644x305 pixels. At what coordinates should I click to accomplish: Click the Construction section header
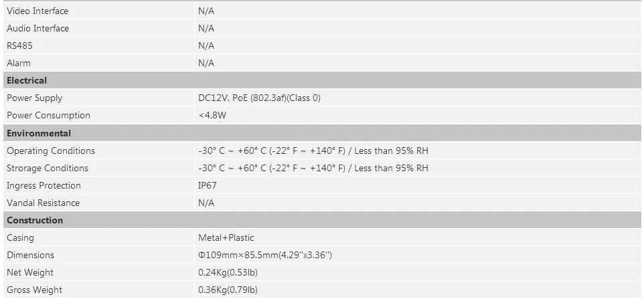pyautogui.click(x=322, y=220)
